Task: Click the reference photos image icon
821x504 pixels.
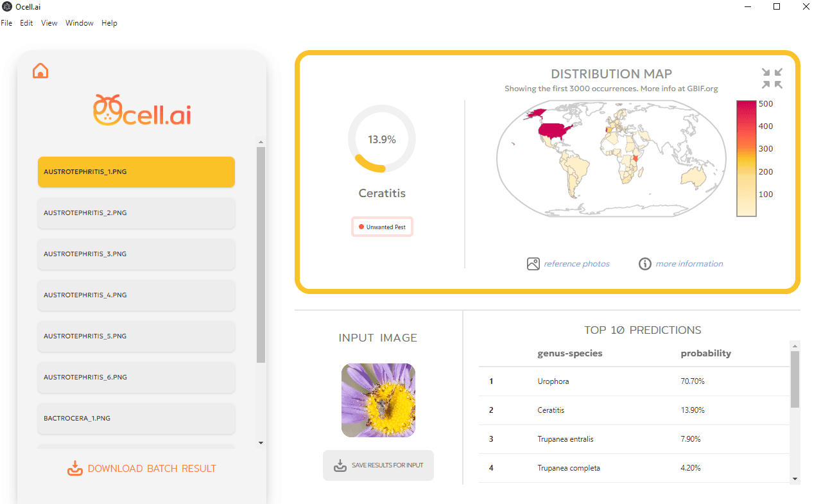Action: click(x=533, y=264)
